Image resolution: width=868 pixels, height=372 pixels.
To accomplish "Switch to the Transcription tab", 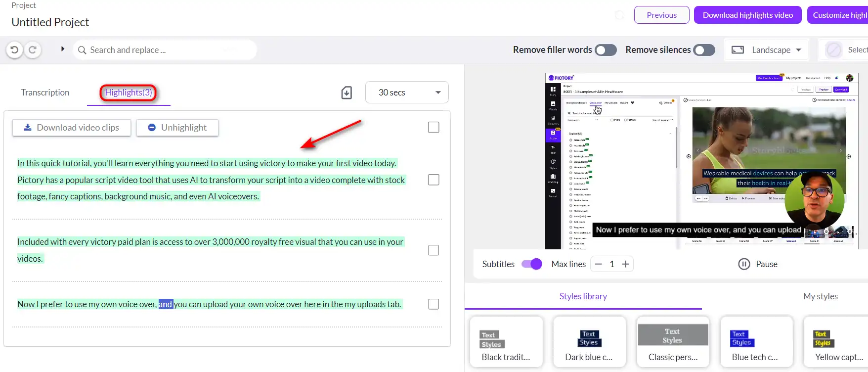I will [x=45, y=93].
